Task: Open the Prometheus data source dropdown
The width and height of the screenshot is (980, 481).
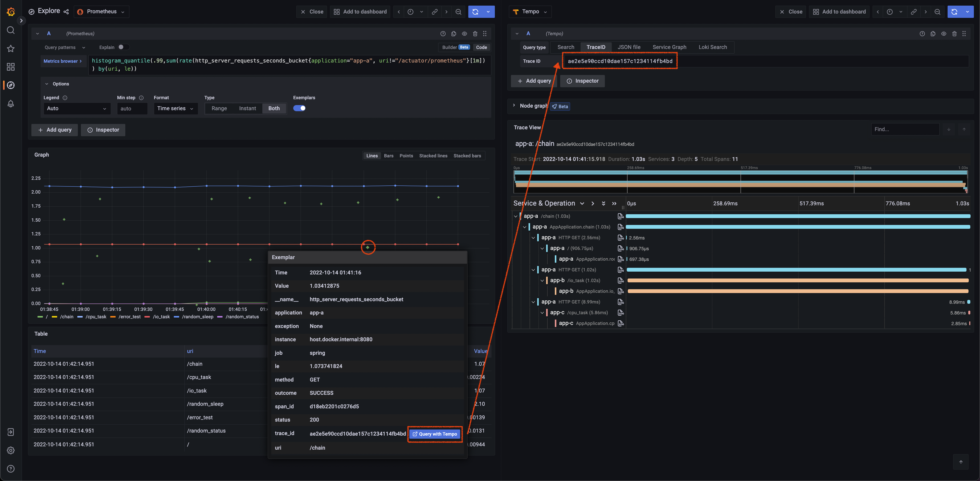Action: pyautogui.click(x=101, y=12)
